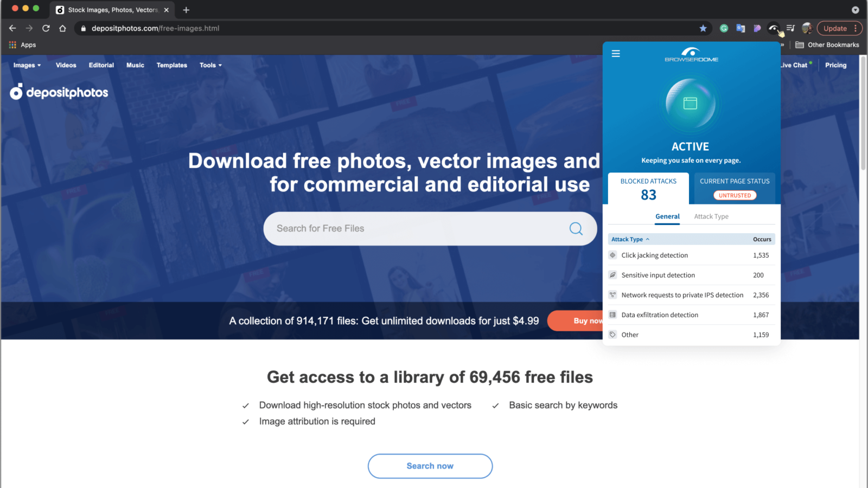Click the Network requests detection row icon
The height and width of the screenshot is (488, 868).
coord(612,295)
